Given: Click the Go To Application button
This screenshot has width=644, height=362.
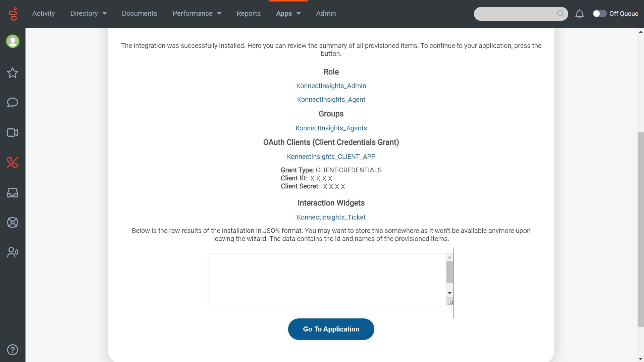Looking at the screenshot, I should (x=331, y=329).
